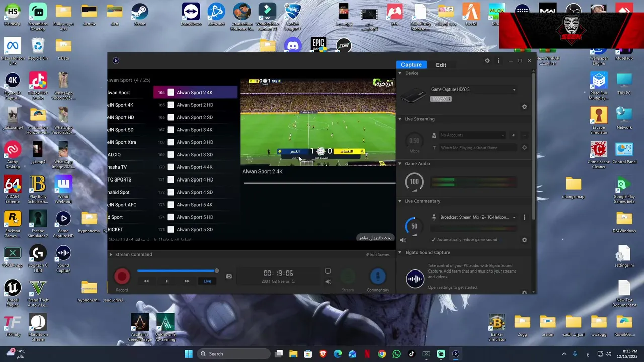The width and height of the screenshot is (644, 362).
Task: Adjust the Live Commentary volume knob
Action: click(414, 226)
